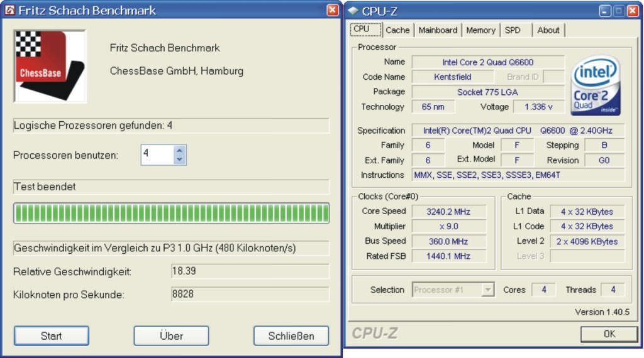This screenshot has height=358, width=644.
Task: Click the Rated FSB value 1440.1 MHz
Action: point(448,256)
